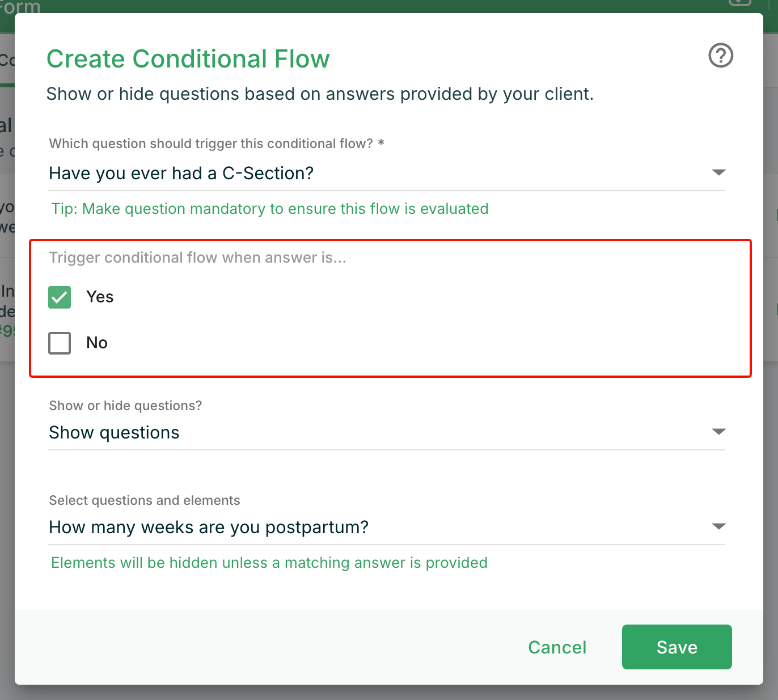This screenshot has height=700, width=778.
Task: Click the arrow beside postpartum weeks question
Action: point(718,527)
